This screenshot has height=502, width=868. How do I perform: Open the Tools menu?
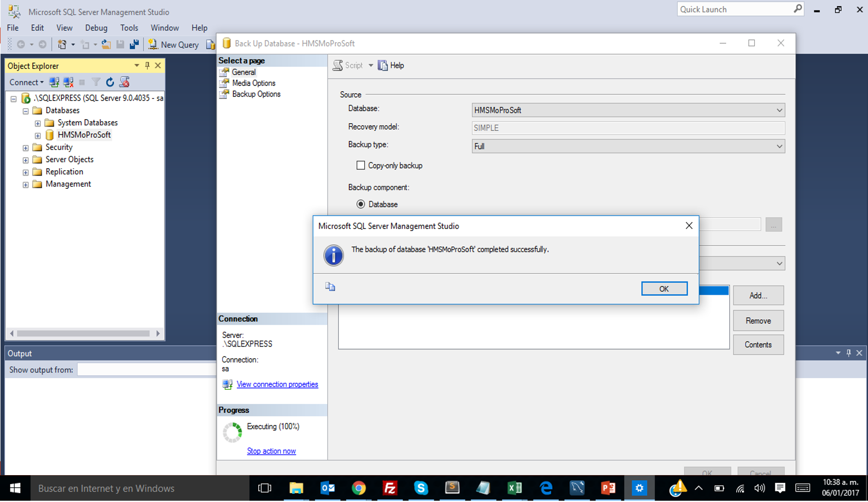click(129, 28)
